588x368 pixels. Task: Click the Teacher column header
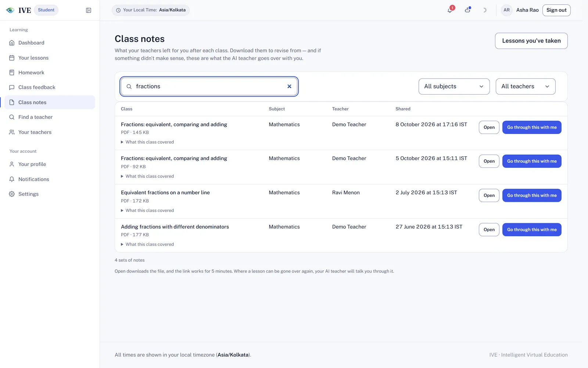click(x=340, y=109)
